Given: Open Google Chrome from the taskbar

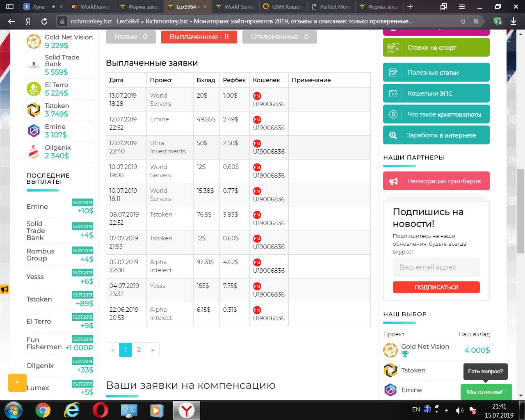Looking at the screenshot, I should [43, 410].
